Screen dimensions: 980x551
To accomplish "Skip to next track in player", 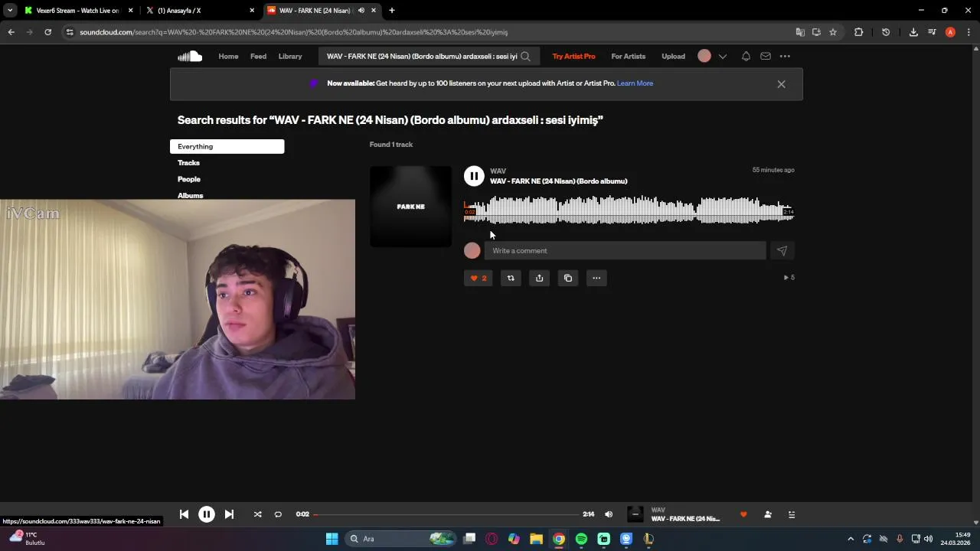I will click(x=229, y=514).
